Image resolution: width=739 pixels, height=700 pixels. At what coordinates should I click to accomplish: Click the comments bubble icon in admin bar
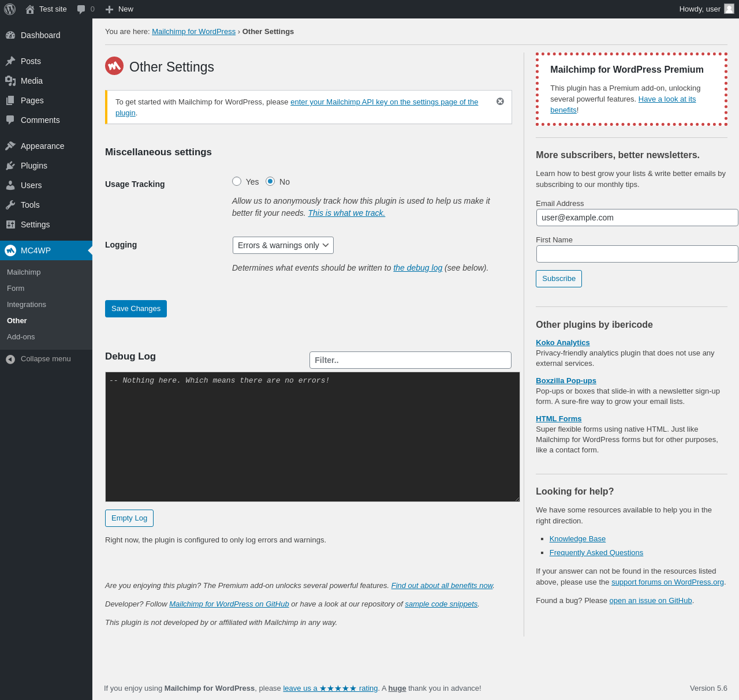pyautogui.click(x=81, y=9)
